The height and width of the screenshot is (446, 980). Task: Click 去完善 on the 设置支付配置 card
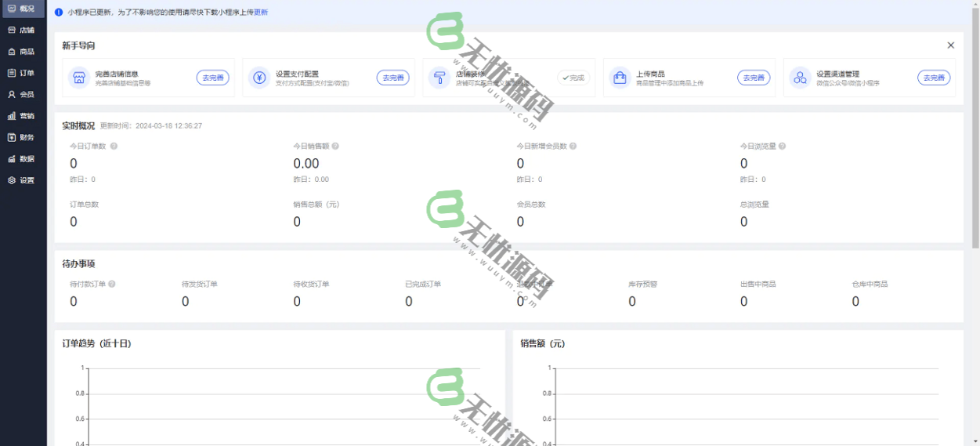392,78
